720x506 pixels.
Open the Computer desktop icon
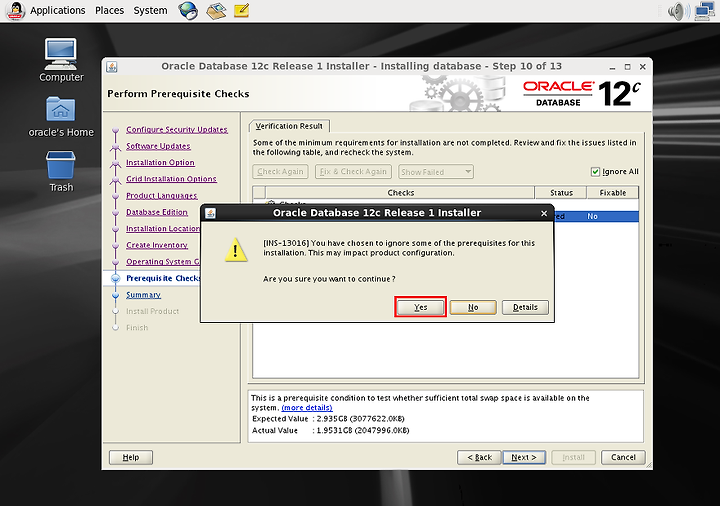pos(61,60)
